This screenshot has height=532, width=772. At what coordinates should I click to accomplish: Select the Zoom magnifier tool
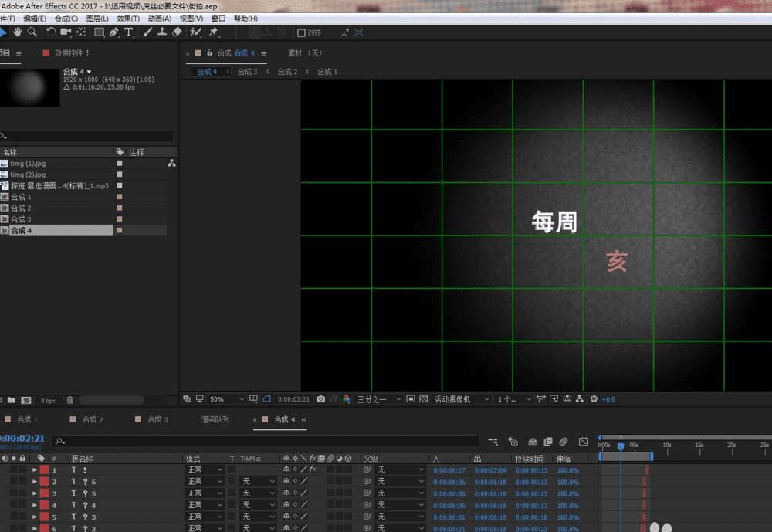coord(32,32)
